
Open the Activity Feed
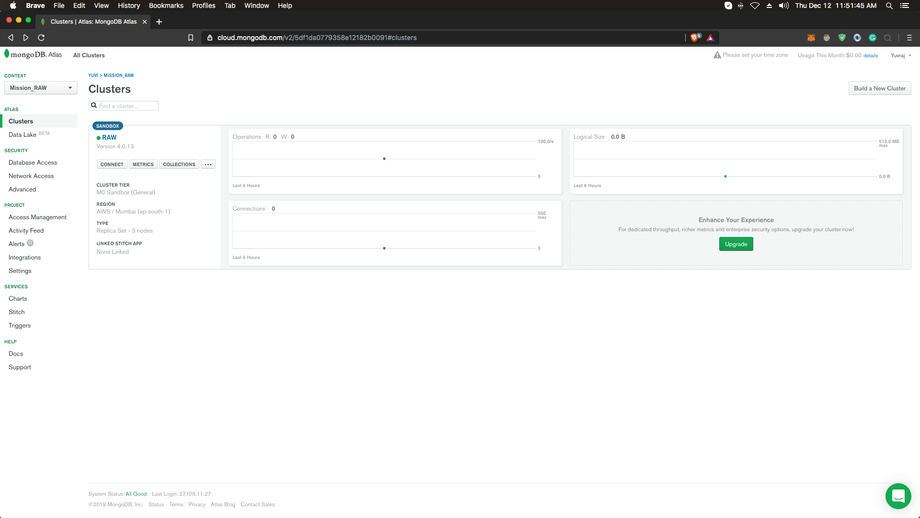(26, 231)
